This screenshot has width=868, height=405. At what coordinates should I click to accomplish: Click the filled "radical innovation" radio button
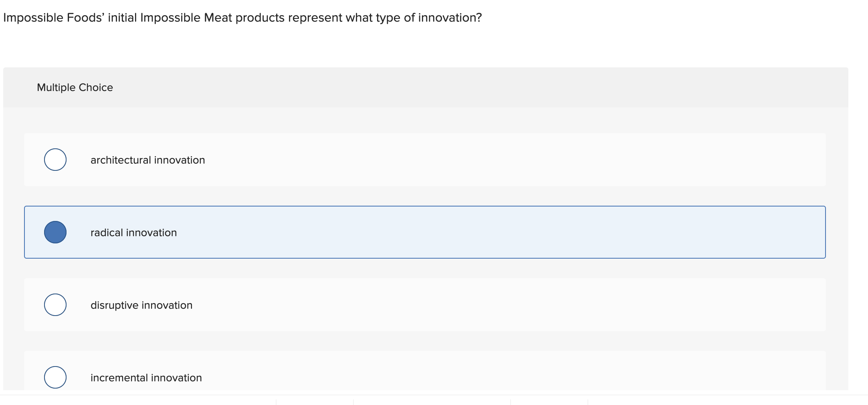click(55, 232)
